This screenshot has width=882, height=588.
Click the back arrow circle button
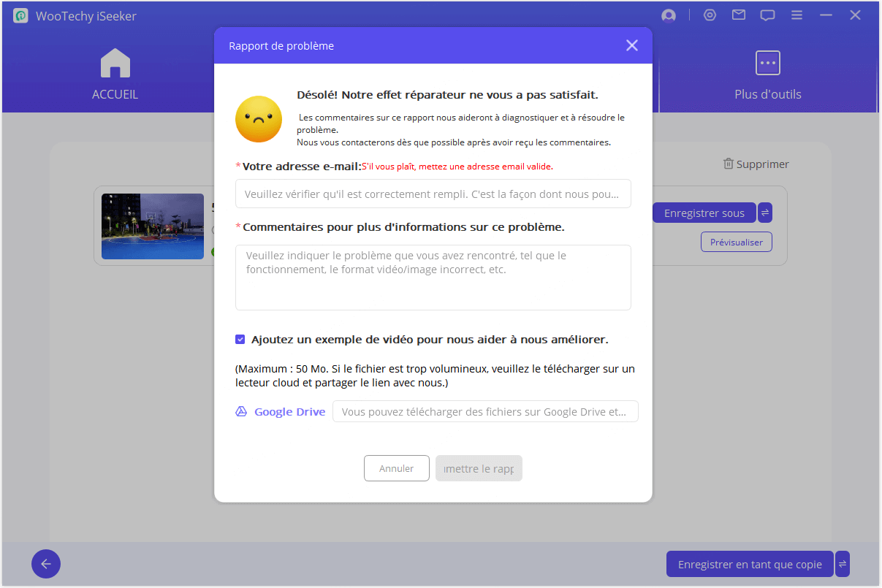point(46,564)
